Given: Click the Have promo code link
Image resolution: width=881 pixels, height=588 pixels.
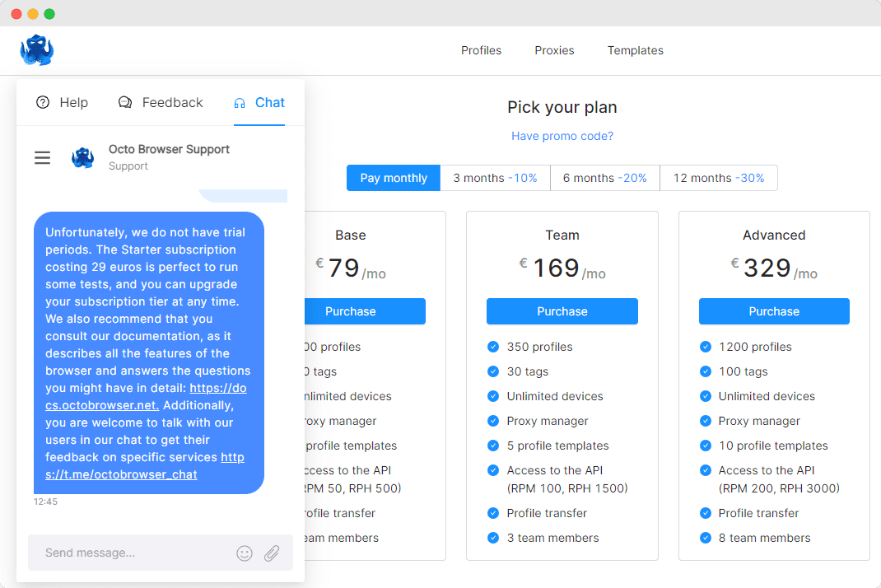Looking at the screenshot, I should 562,136.
